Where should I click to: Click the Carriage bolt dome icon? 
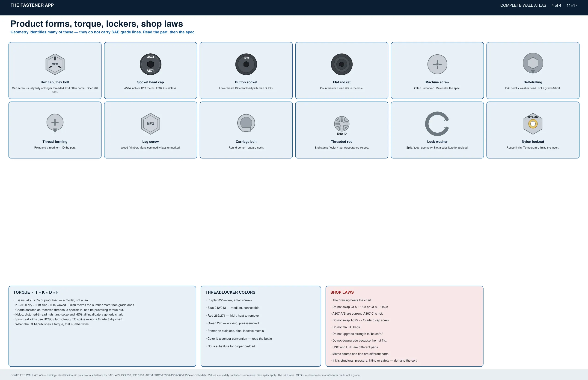[x=246, y=123]
